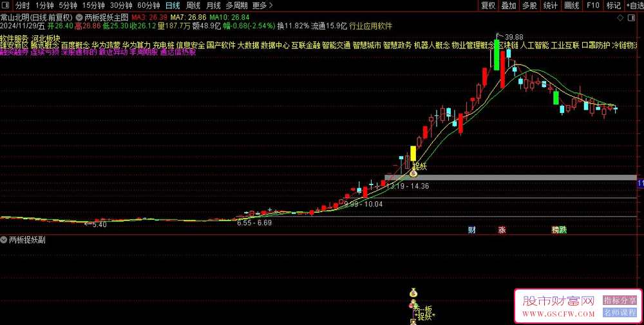Select the 60分钟 period
The width and height of the screenshot is (644, 325).
tap(148, 6)
